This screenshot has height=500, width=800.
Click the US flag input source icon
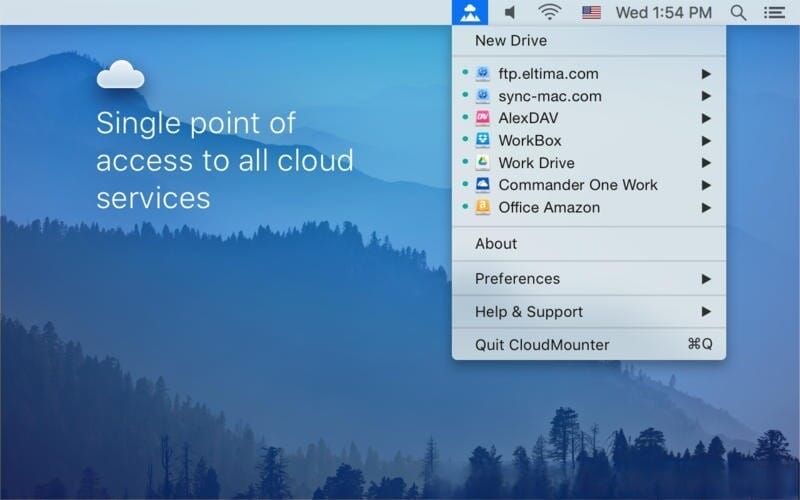click(x=591, y=12)
